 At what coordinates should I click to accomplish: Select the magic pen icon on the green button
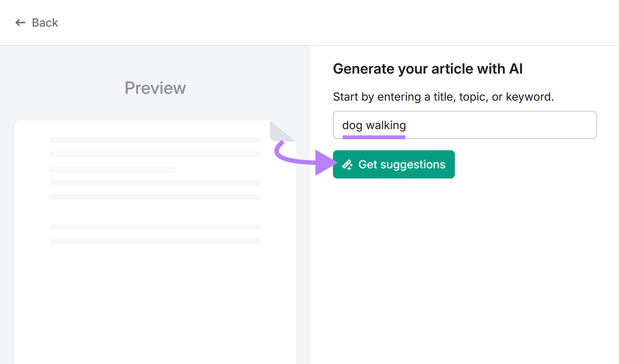pyautogui.click(x=347, y=163)
